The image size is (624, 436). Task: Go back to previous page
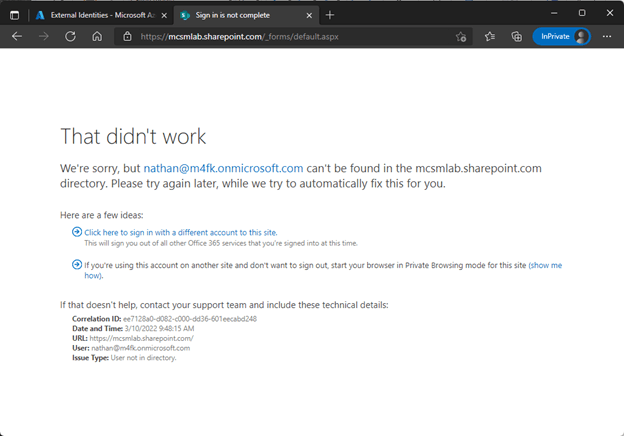tap(17, 37)
